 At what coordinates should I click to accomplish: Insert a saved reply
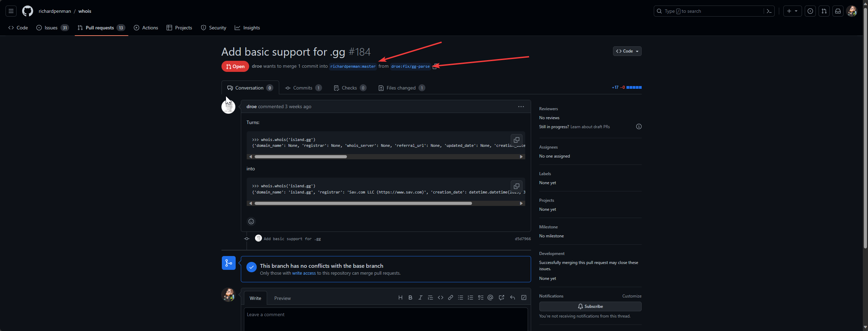[x=512, y=297]
